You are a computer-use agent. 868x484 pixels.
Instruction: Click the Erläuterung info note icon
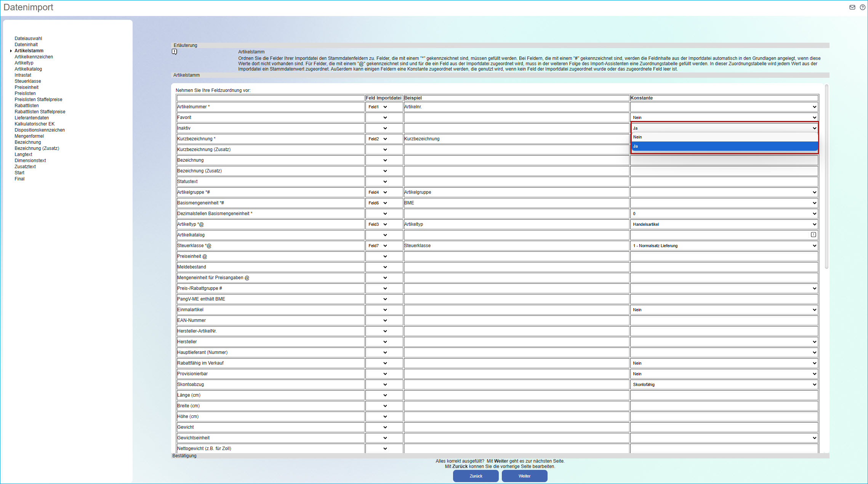pyautogui.click(x=175, y=52)
